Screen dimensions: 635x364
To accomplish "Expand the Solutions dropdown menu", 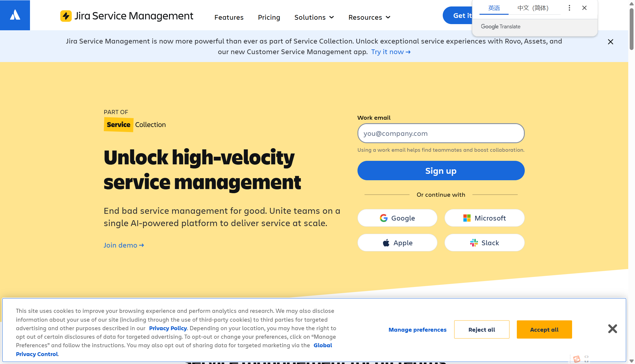I will click(314, 17).
